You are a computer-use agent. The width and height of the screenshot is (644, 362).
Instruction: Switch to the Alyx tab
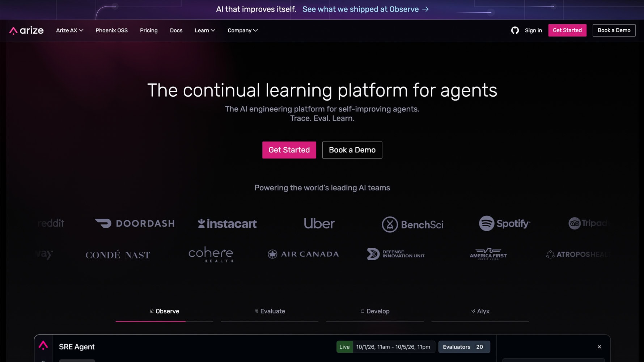pos(480,311)
